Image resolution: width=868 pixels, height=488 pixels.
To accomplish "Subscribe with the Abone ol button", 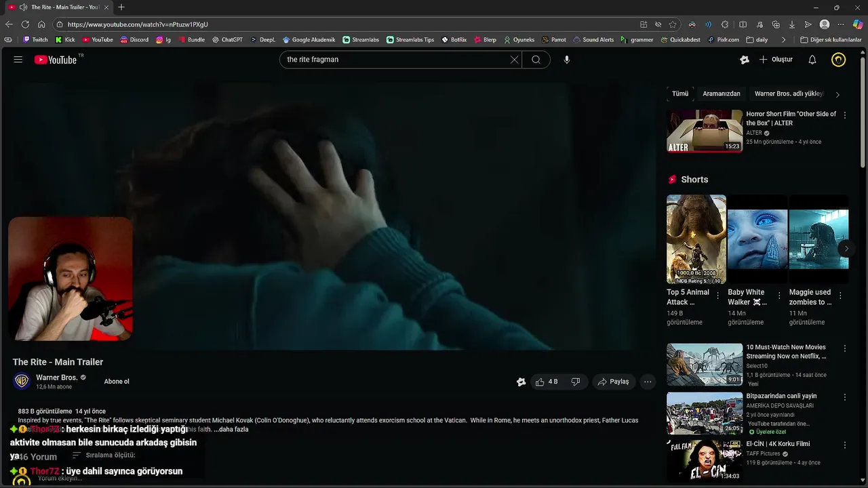I will [117, 382].
